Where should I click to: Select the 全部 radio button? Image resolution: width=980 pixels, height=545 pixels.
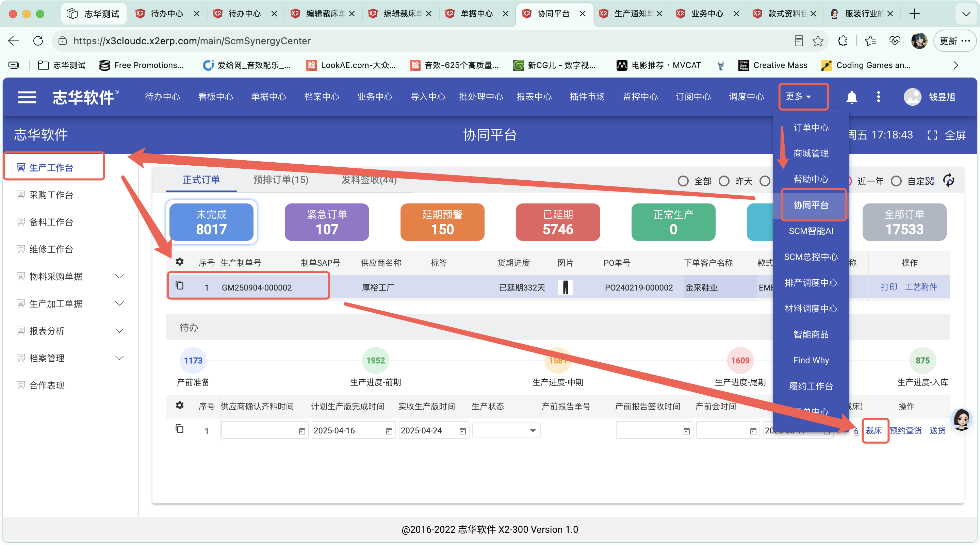point(683,181)
